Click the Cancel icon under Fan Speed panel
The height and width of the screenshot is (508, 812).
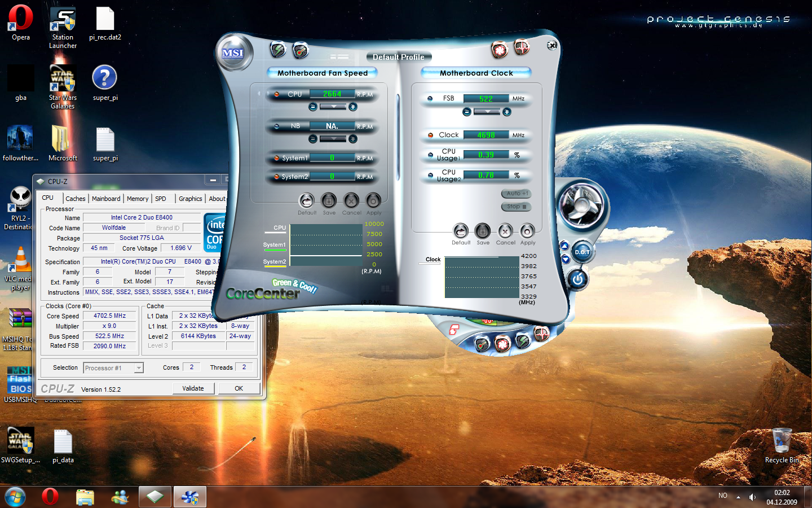(351, 200)
